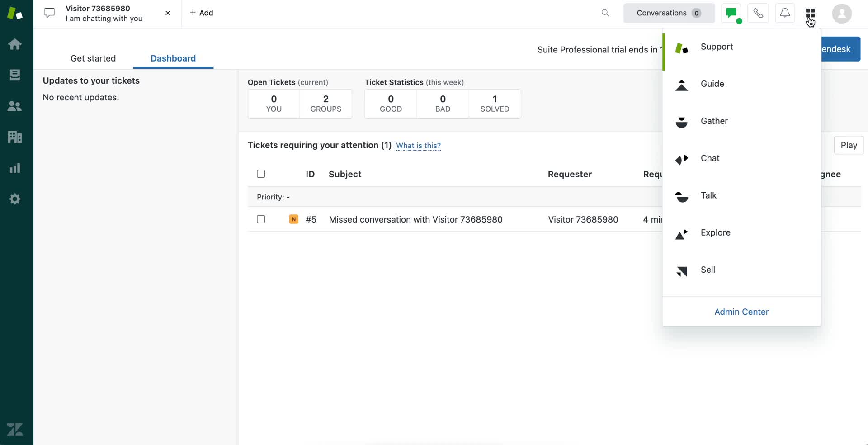Close the Visitor 73685980 tab
868x445 pixels.
coord(168,13)
